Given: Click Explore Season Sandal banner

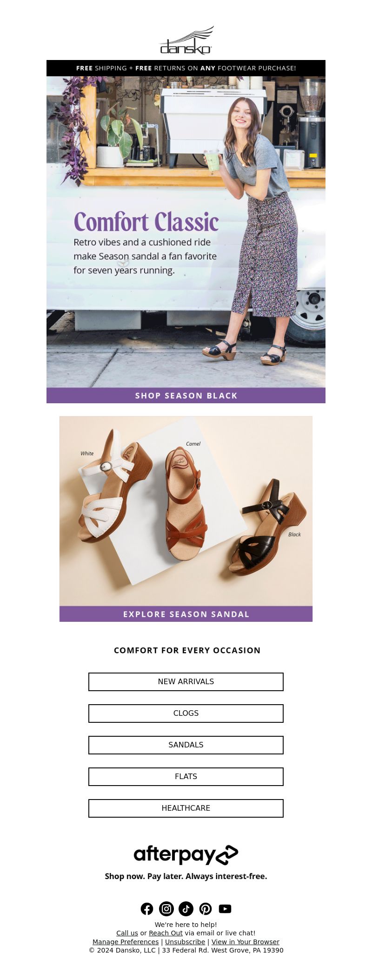Looking at the screenshot, I should pos(186,614).
